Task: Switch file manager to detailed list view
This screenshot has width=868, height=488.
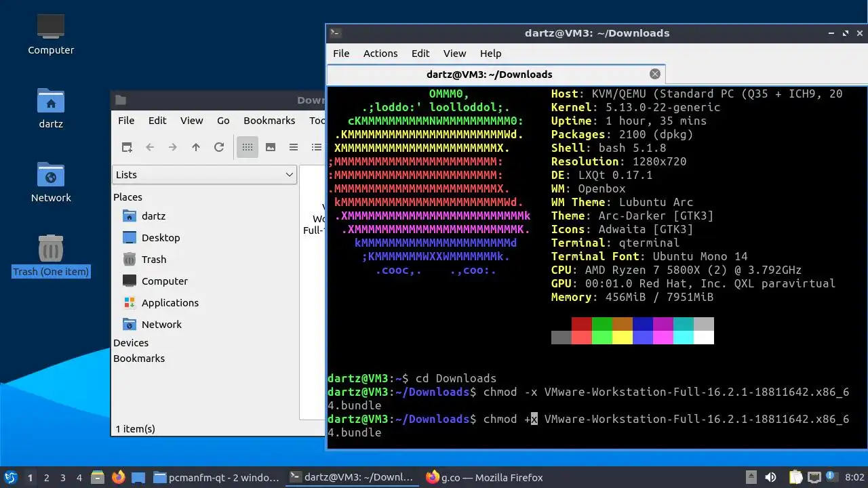Action: pyautogui.click(x=317, y=147)
